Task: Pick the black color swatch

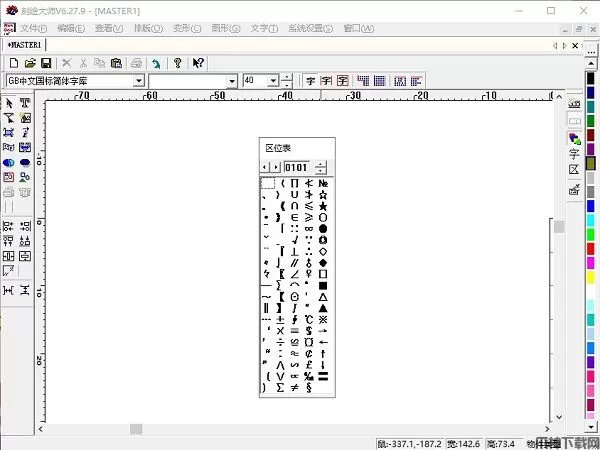Action: (x=591, y=78)
